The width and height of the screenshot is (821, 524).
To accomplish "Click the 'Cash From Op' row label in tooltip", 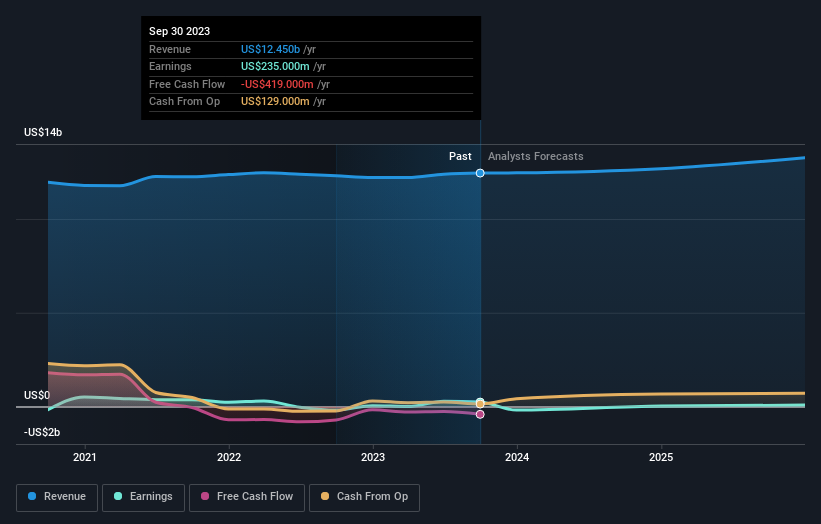I will (184, 102).
